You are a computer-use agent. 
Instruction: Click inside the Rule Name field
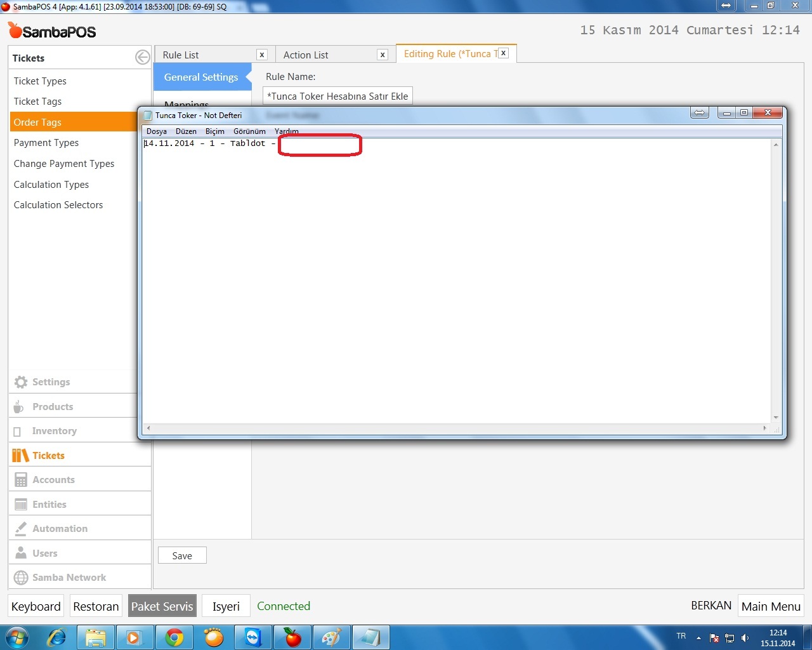coord(337,96)
